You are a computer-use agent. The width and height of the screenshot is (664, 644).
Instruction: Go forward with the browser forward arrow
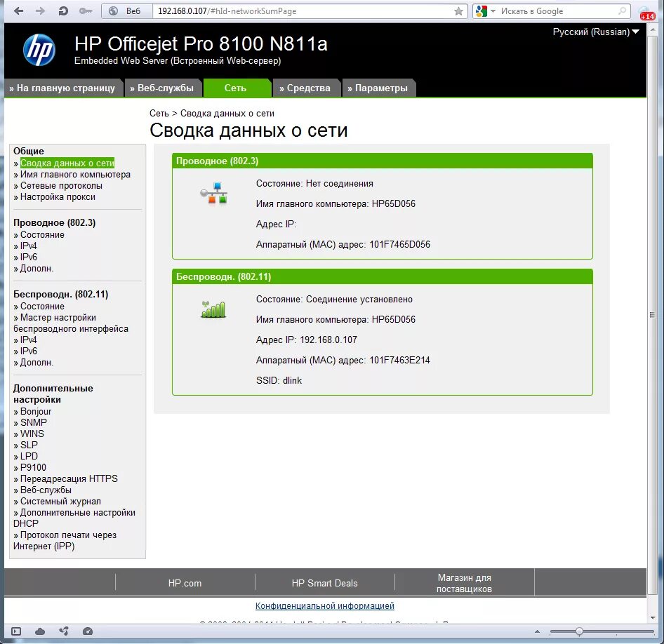pyautogui.click(x=40, y=11)
